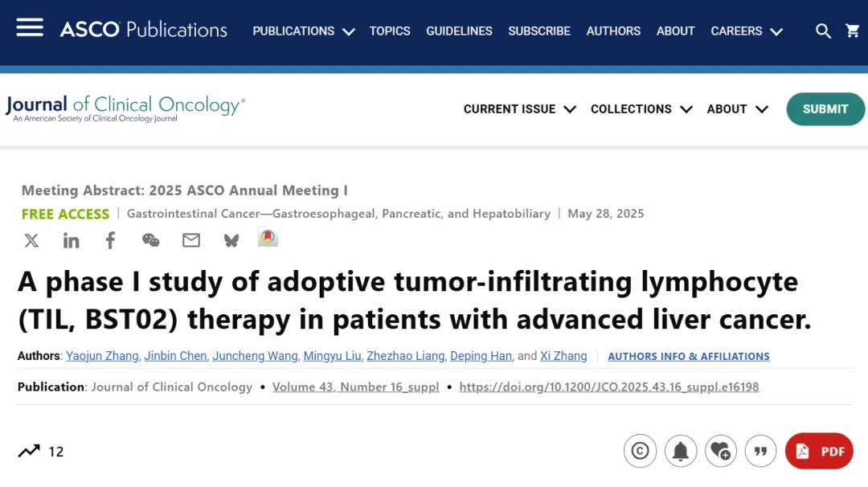
Task: Click the cite quotation mark icon
Action: [760, 452]
